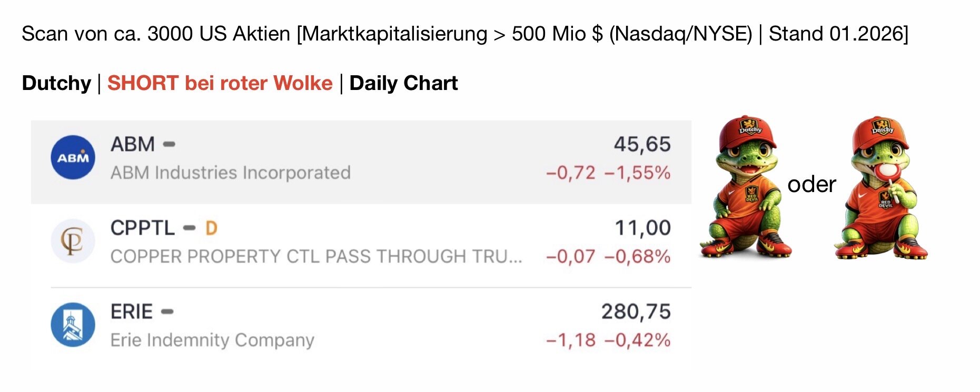Click the ABM price 45,65
The image size is (980, 392).
(642, 144)
